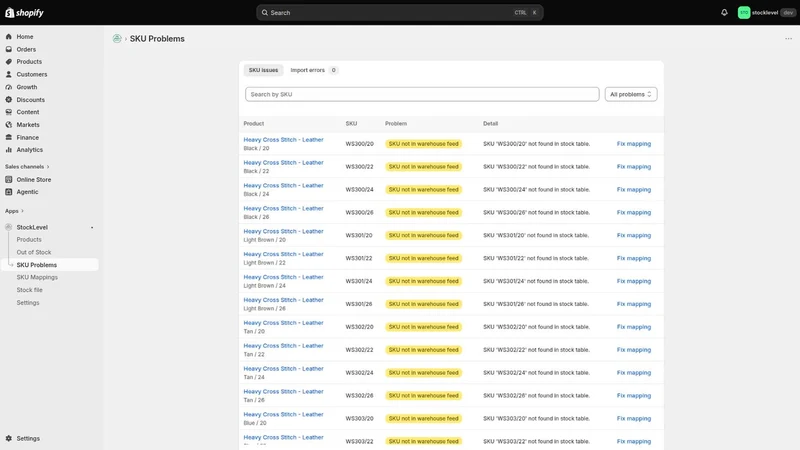Click the search magnifier icon
The width and height of the screenshot is (800, 450).
pos(265,13)
